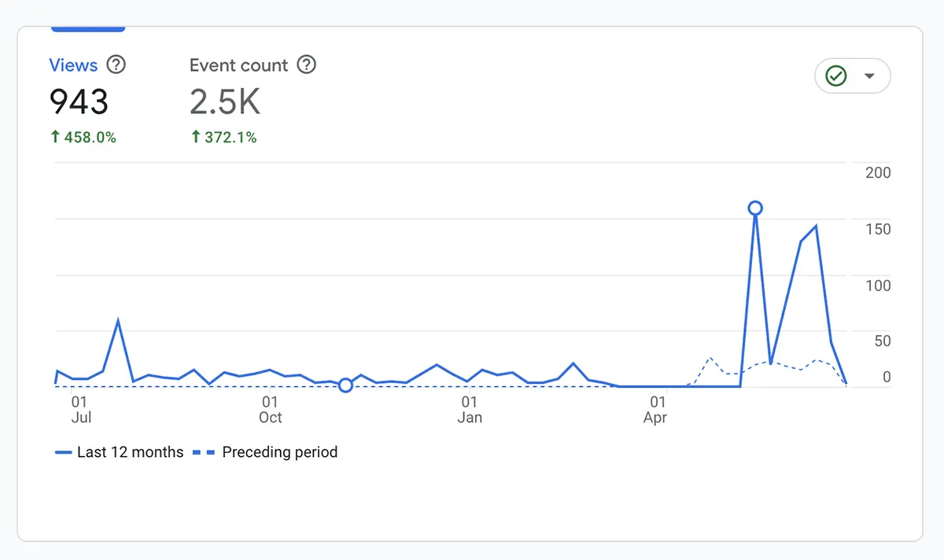944x560 pixels.
Task: Open the help tooltip beside Event count
Action: 308,65
